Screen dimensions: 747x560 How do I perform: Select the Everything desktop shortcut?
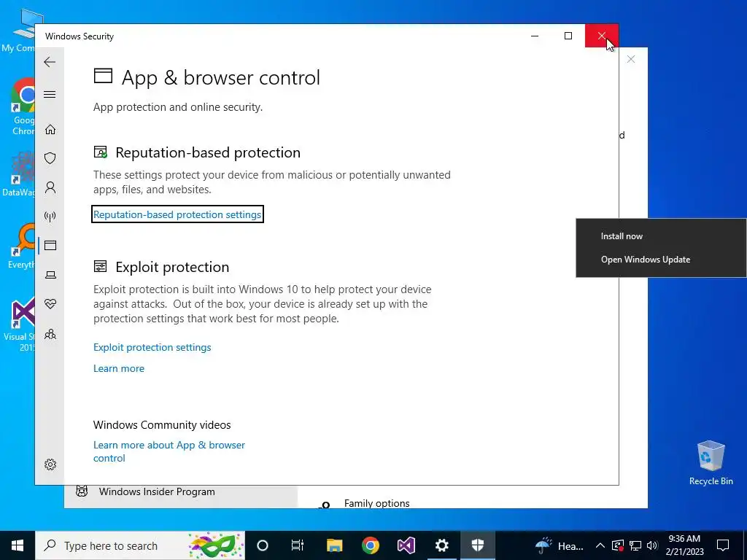point(21,246)
